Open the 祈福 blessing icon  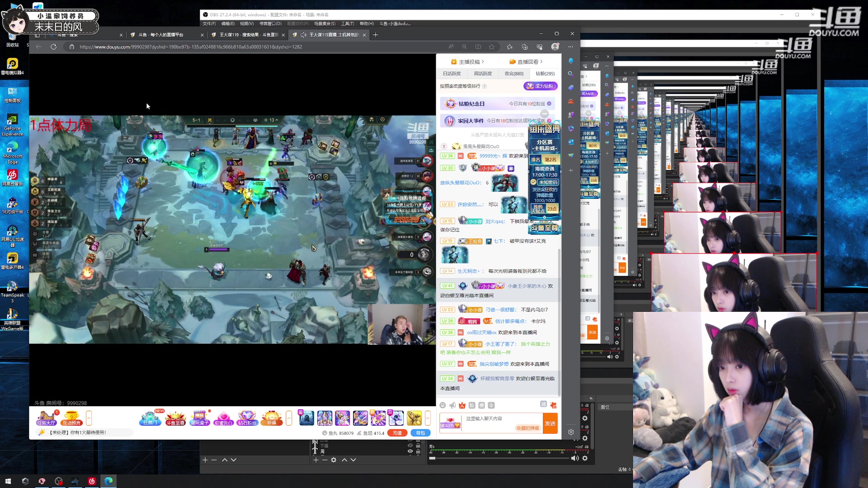[x=272, y=418]
